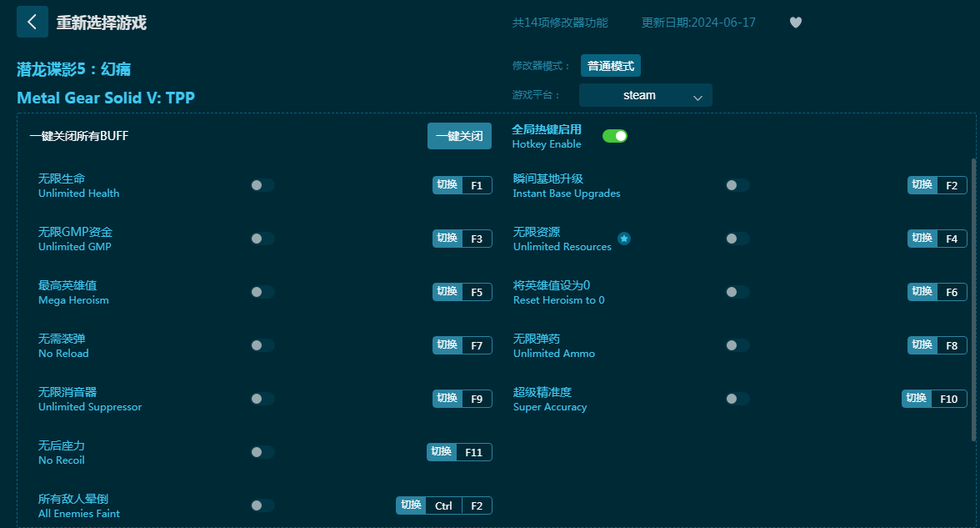The height and width of the screenshot is (528, 980).
Task: Click 切换 button for Ctrl F2 hotkey
Action: [x=411, y=505]
